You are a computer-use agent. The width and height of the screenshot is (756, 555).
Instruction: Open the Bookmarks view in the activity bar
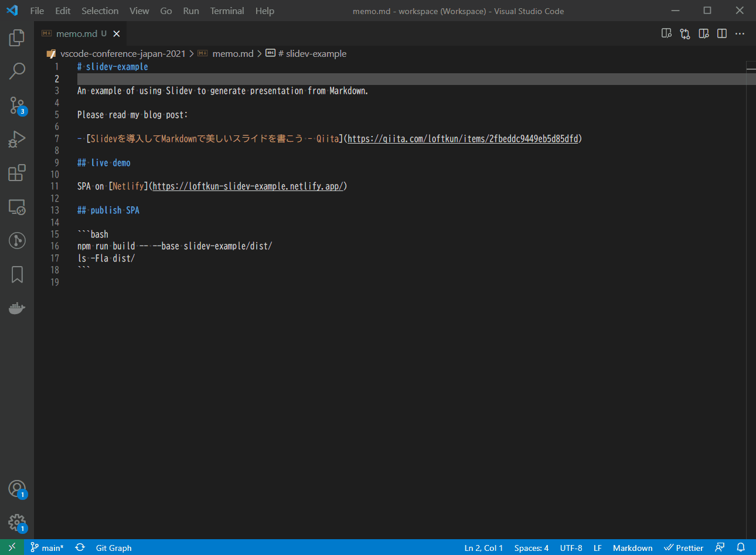[x=17, y=274]
